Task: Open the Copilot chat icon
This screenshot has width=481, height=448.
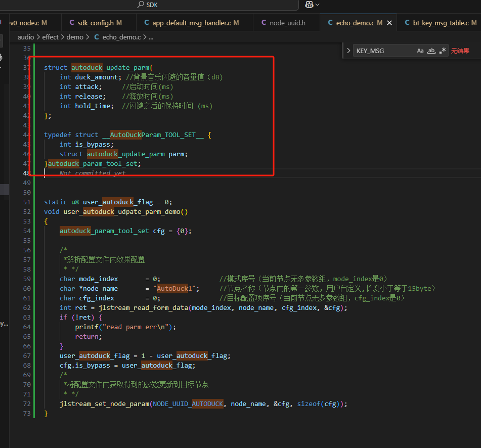Action: pos(309,5)
